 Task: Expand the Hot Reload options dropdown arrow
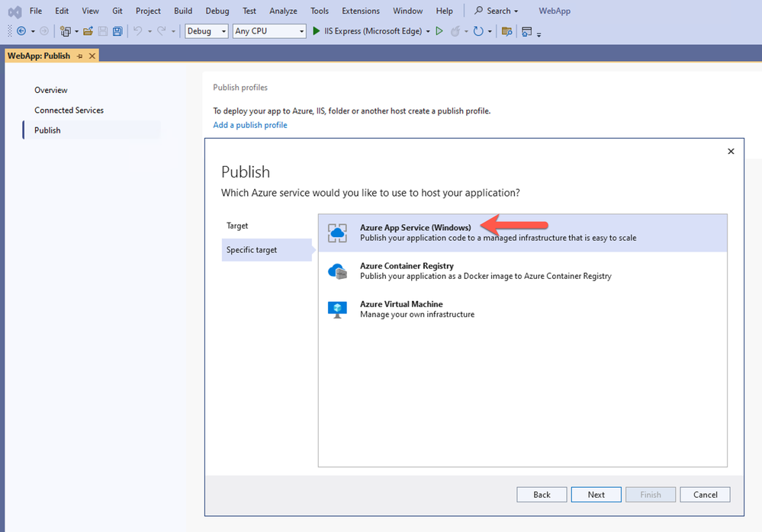(x=466, y=31)
